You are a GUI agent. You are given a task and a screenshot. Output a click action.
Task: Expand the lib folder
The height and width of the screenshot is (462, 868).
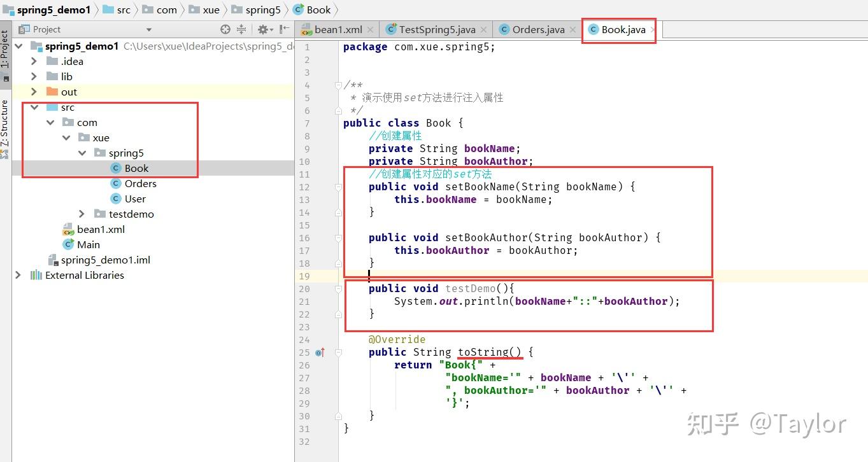pos(34,76)
